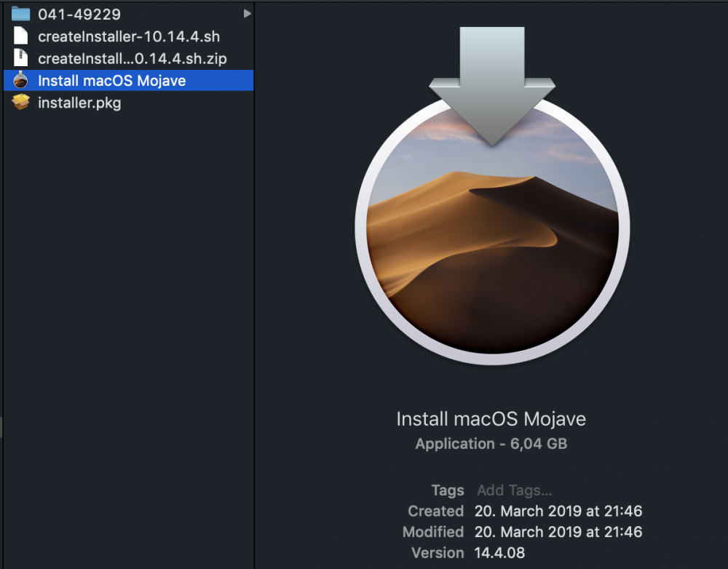Click the Version label
This screenshot has width=728, height=569.
[x=438, y=553]
